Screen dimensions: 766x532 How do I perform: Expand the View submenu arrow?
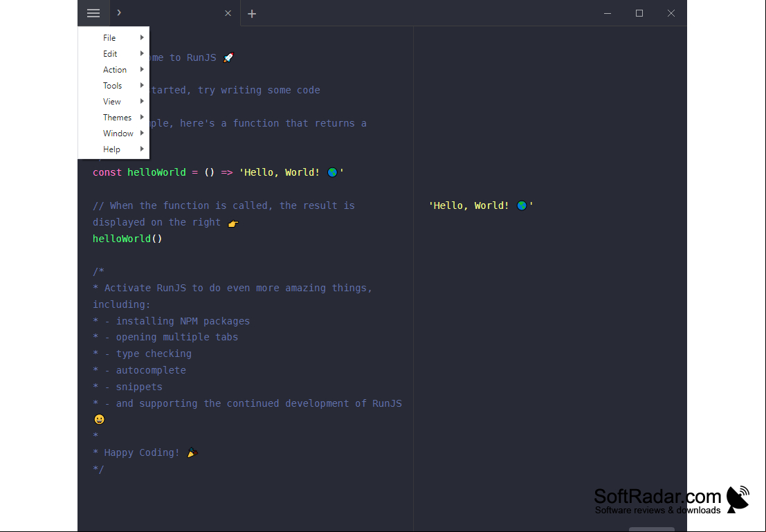[142, 101]
